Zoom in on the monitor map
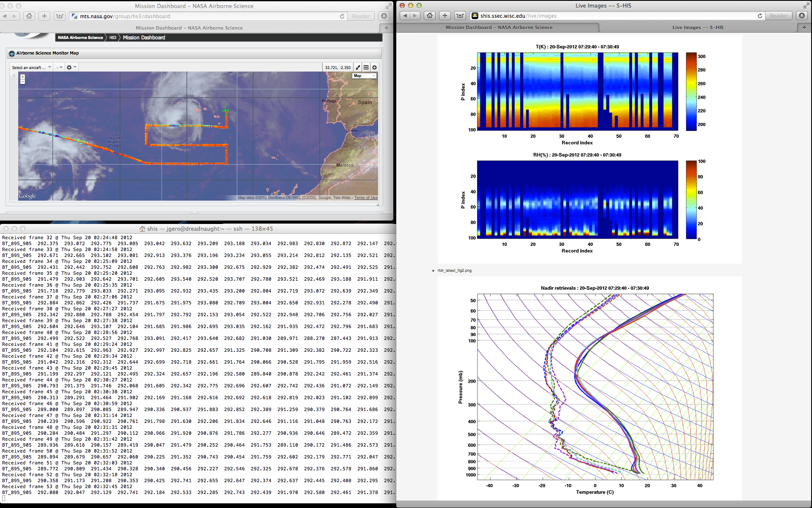 click(x=22, y=77)
